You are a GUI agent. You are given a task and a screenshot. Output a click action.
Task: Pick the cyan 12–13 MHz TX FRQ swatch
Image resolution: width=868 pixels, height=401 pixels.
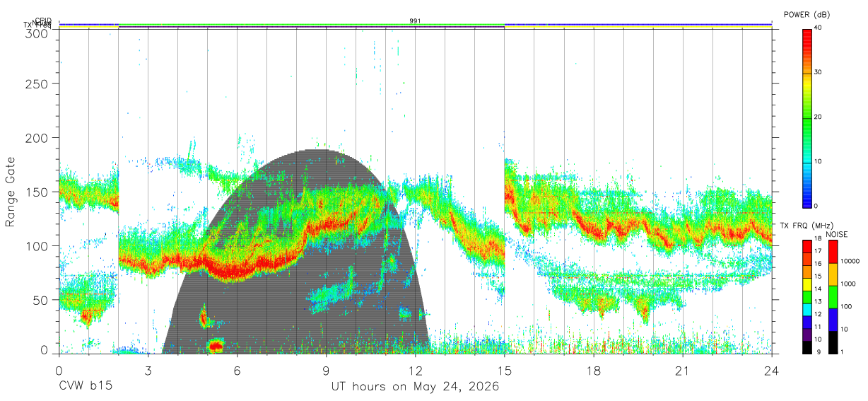(x=807, y=309)
